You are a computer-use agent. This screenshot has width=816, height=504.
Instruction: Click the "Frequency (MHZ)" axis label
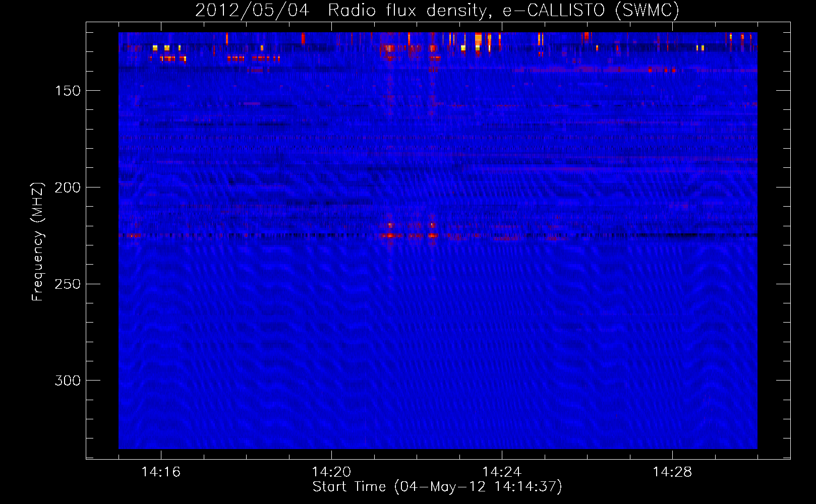[38, 242]
